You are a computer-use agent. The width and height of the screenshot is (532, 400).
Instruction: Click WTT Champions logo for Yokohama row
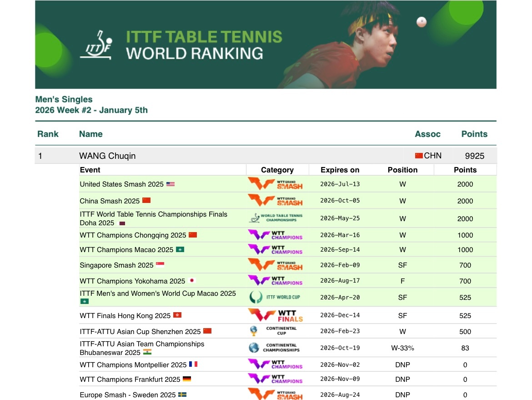click(275, 280)
